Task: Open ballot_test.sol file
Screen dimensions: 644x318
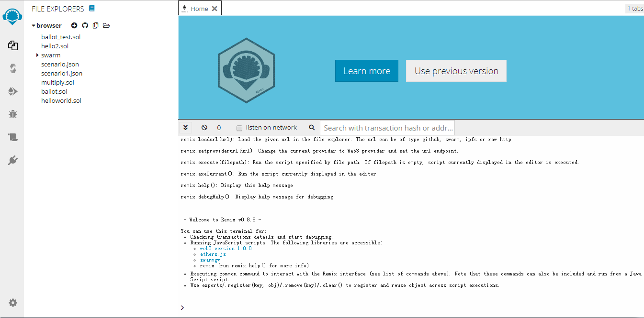Action: pos(61,37)
